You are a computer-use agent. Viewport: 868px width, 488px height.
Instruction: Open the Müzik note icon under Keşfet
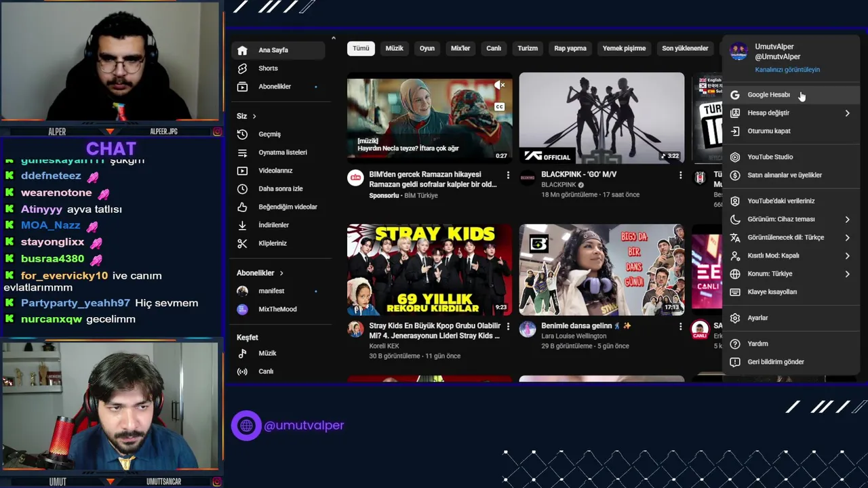[243, 353]
